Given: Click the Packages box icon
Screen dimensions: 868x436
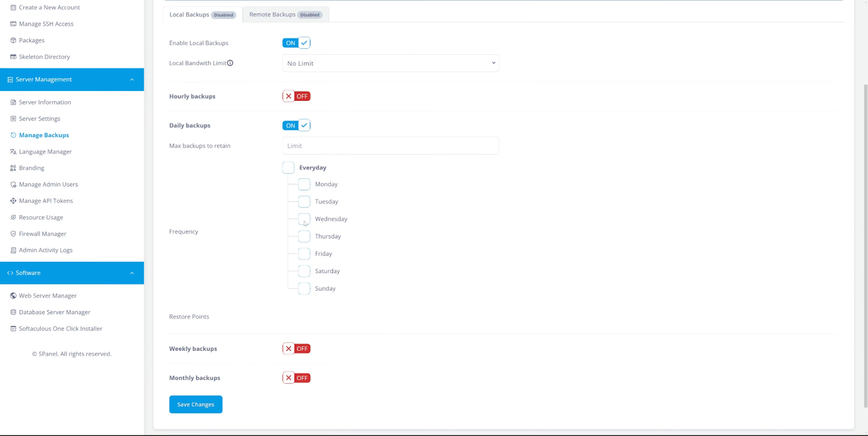Looking at the screenshot, I should [13, 40].
